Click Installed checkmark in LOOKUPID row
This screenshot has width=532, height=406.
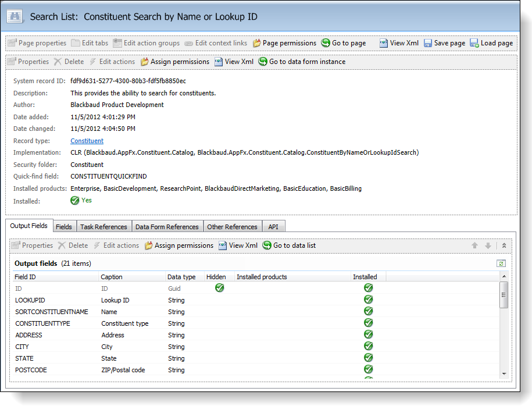click(368, 300)
